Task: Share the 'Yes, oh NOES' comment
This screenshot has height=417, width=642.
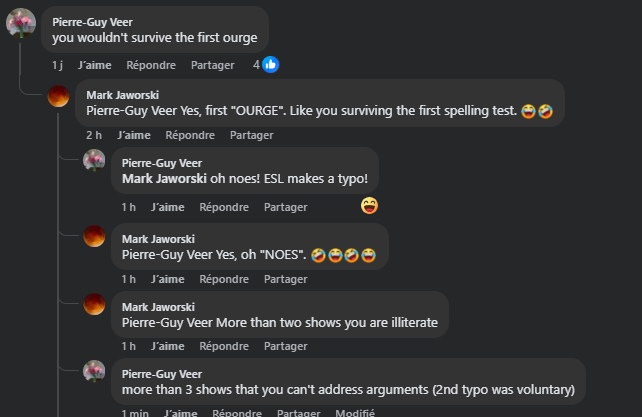Action: [286, 279]
